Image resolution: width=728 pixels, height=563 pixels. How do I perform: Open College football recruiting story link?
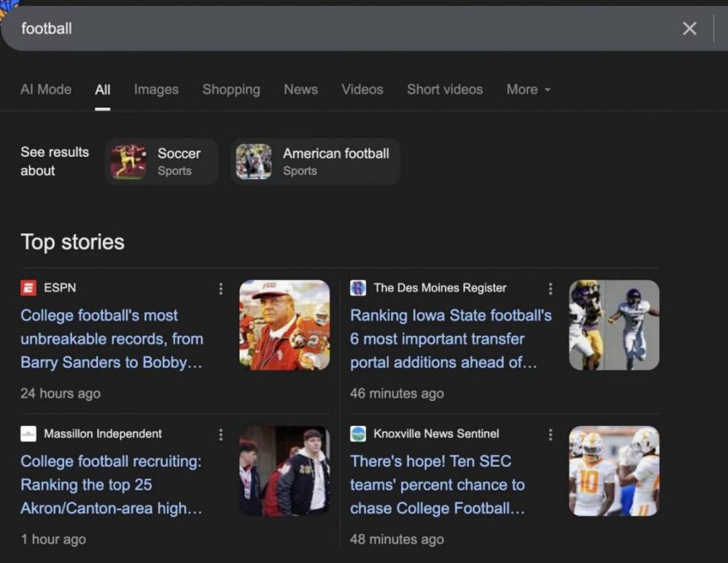(112, 484)
